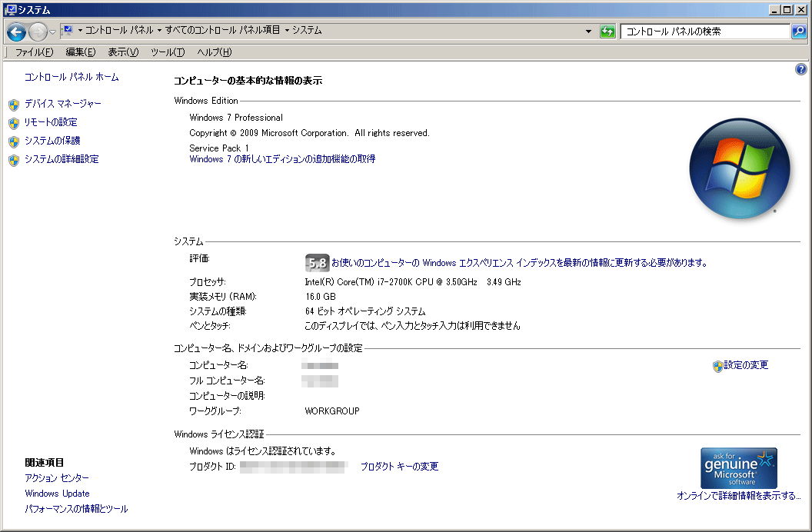
Task: Select コントロール パネル breadcrumb segment
Action: pyautogui.click(x=119, y=31)
